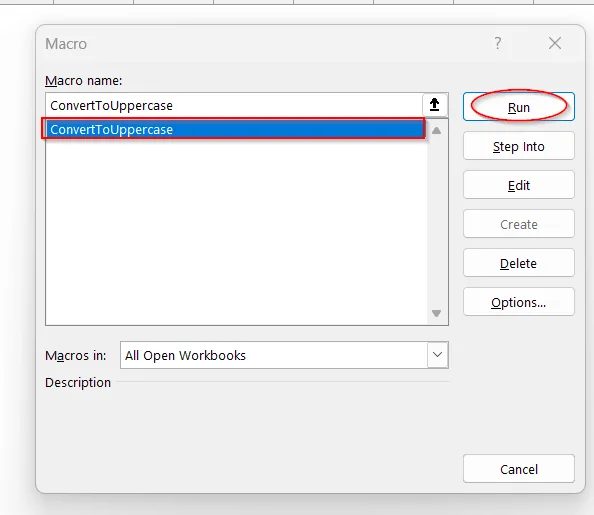The width and height of the screenshot is (594, 515).
Task: Click the Step Into button
Action: click(519, 146)
